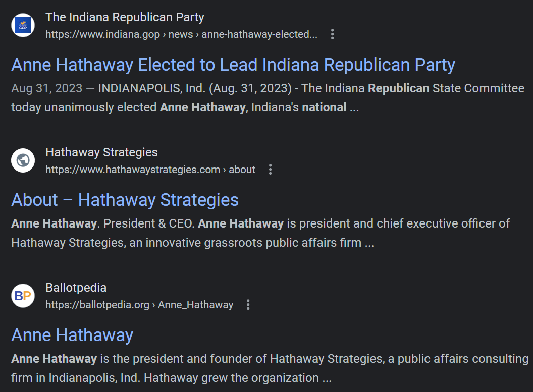Open 'About – Hathaway Strategies' result link
Screen dimensions: 533x392
[125, 200]
